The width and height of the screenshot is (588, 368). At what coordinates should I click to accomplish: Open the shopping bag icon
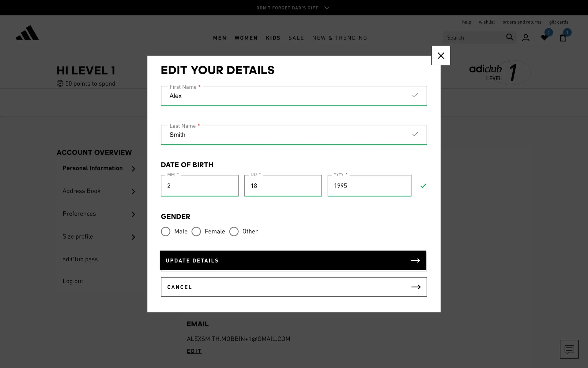pos(563,38)
